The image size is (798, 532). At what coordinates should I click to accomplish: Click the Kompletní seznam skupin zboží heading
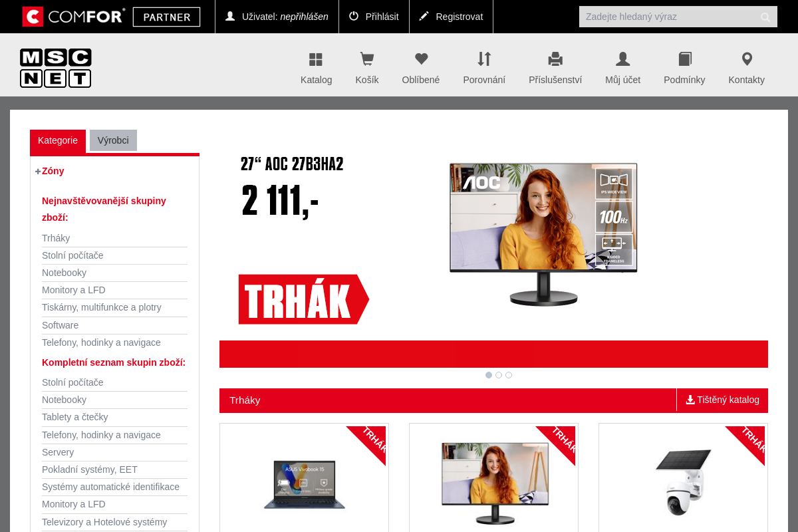pyautogui.click(x=114, y=362)
